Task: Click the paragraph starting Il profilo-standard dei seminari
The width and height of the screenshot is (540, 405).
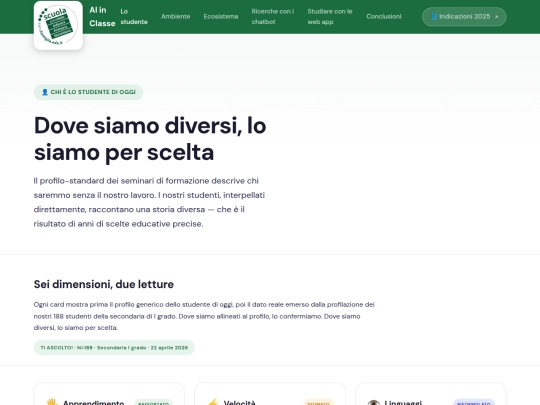Action: 149,202
